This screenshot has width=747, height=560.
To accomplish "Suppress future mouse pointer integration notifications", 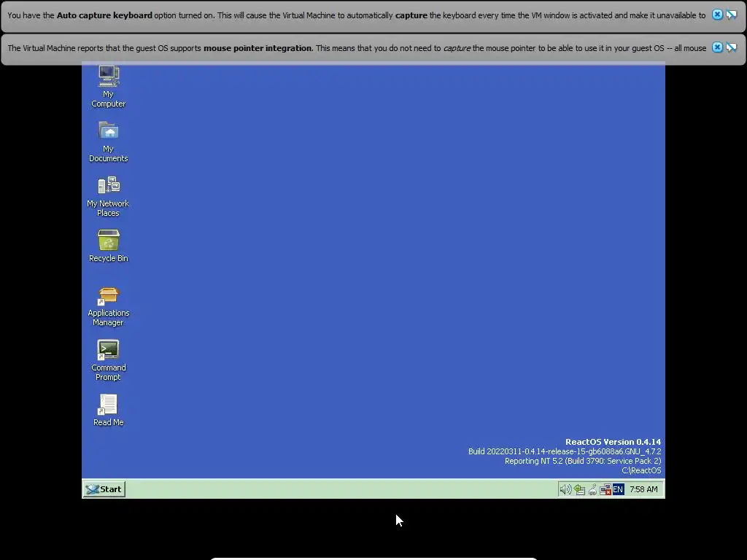I will (732, 47).
